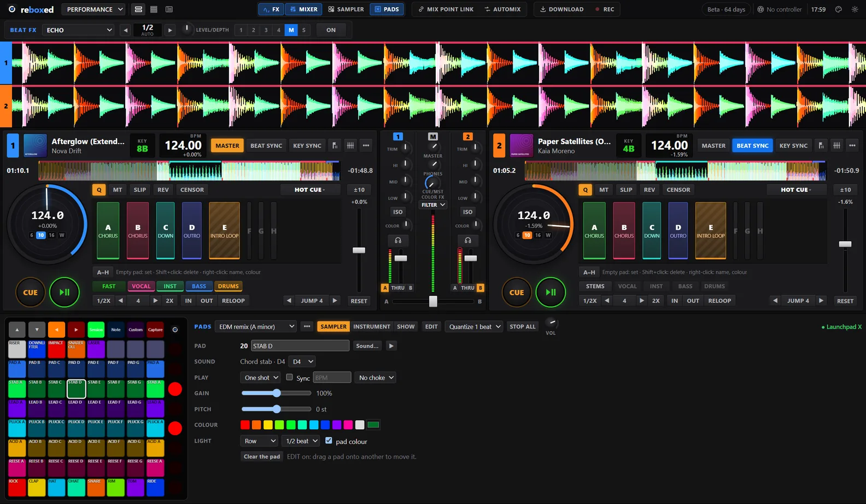Screen dimensions: 866x504
Task: Play or pause deck 2
Action: coord(551,292)
